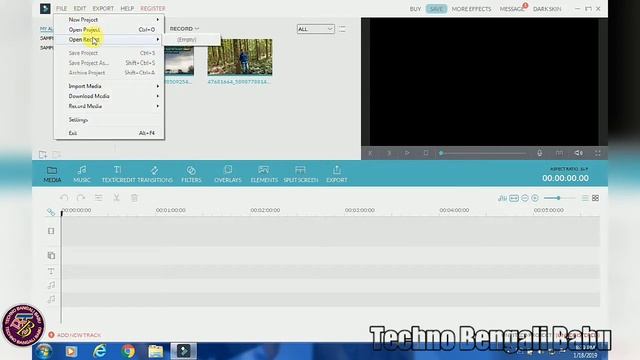Open the Music library
Screen dimensions: 640x360
(x=82, y=174)
